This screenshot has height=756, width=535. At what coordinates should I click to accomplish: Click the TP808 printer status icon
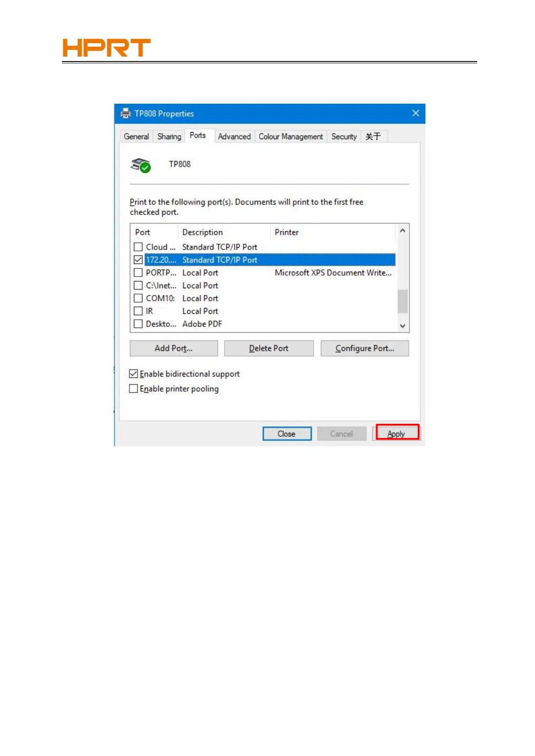[141, 165]
